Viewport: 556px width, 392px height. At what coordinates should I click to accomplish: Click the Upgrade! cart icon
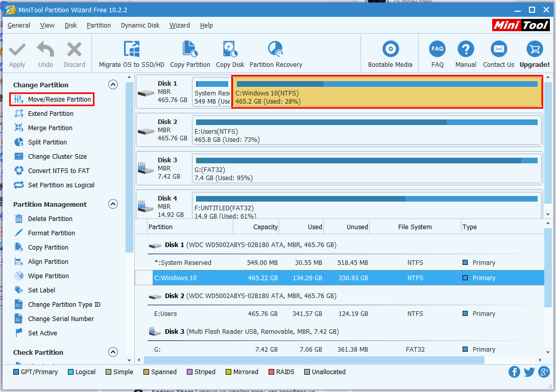click(535, 50)
